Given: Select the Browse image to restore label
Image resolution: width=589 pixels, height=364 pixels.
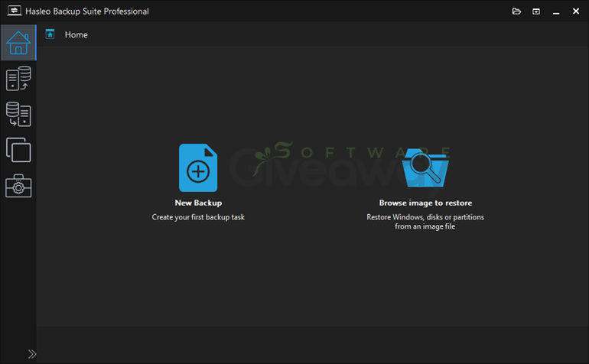Looking at the screenshot, I should tap(425, 203).
